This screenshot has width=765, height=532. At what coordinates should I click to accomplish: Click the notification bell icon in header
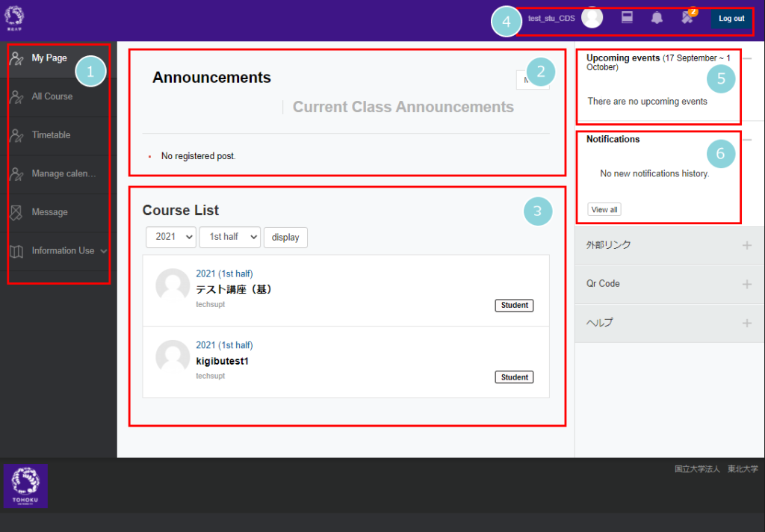pyautogui.click(x=657, y=18)
